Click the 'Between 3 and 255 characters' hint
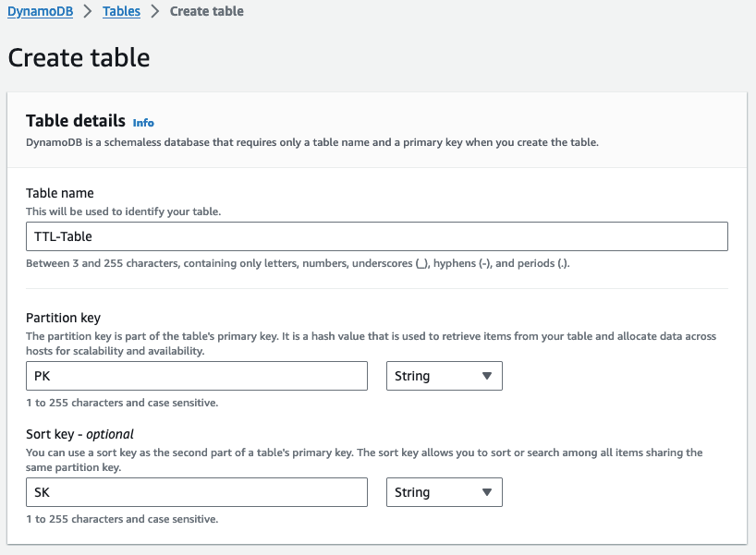Image resolution: width=756 pixels, height=555 pixels. (298, 263)
